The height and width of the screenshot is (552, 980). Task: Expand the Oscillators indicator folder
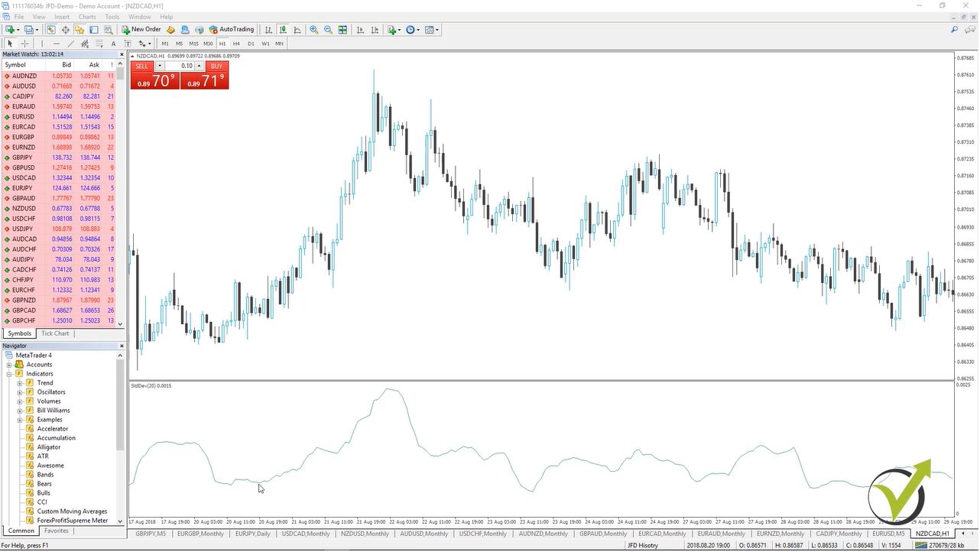pos(20,392)
